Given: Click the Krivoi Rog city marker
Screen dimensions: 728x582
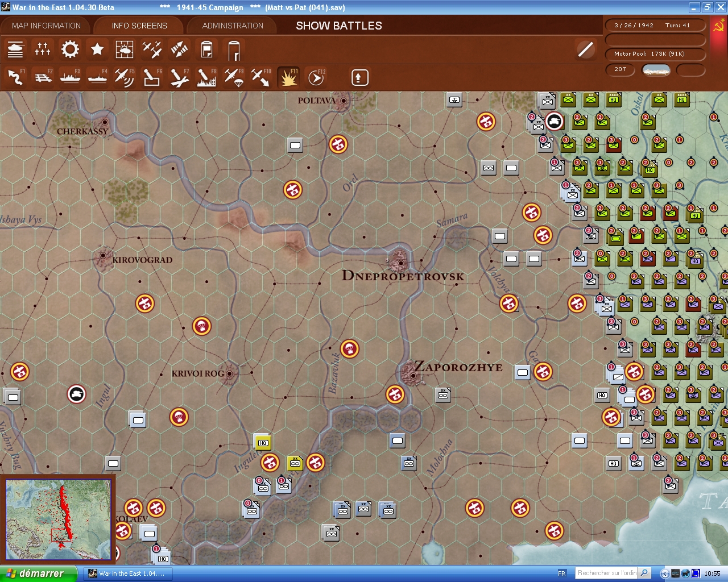Looking at the screenshot, I should click(229, 374).
